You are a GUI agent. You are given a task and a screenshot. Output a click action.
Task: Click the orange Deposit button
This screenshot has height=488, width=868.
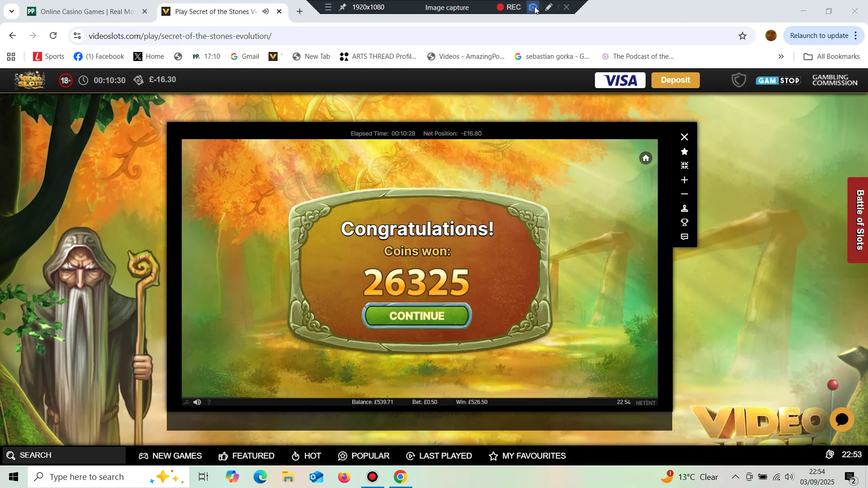(x=675, y=80)
